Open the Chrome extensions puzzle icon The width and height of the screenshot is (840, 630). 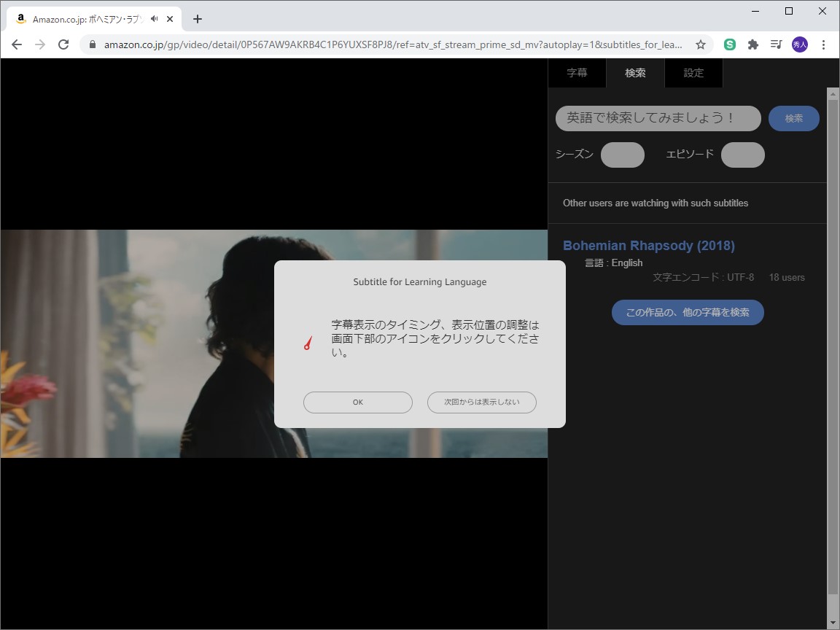coord(752,44)
